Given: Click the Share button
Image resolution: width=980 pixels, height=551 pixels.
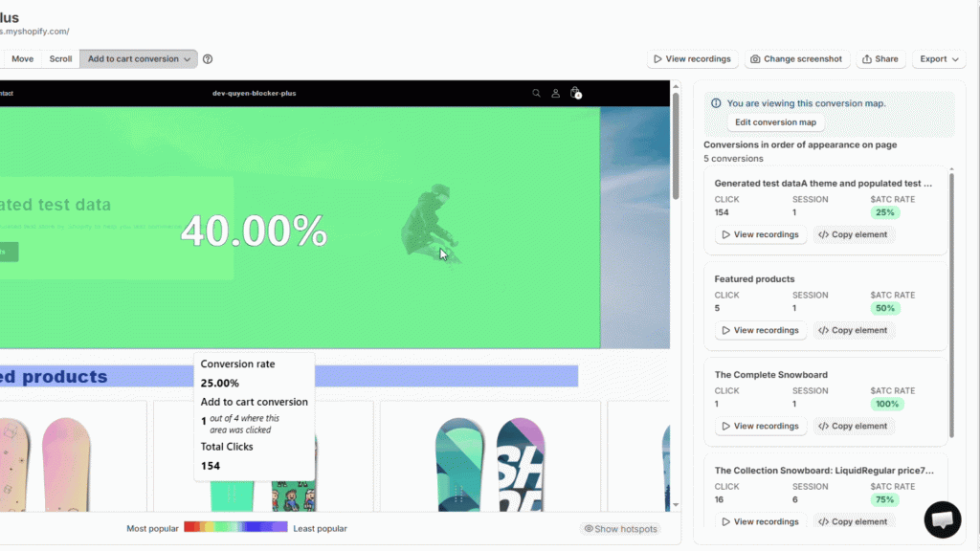Looking at the screenshot, I should click(880, 59).
